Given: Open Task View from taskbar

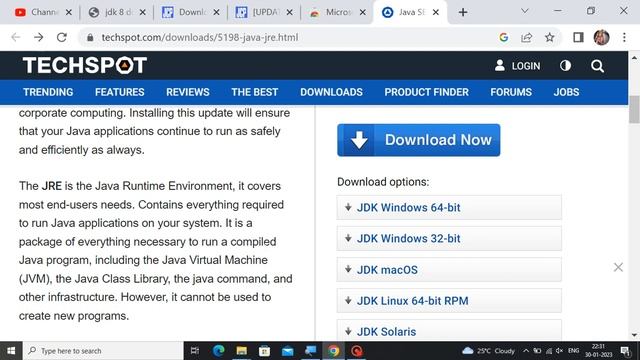Looking at the screenshot, I should pos(195,351).
